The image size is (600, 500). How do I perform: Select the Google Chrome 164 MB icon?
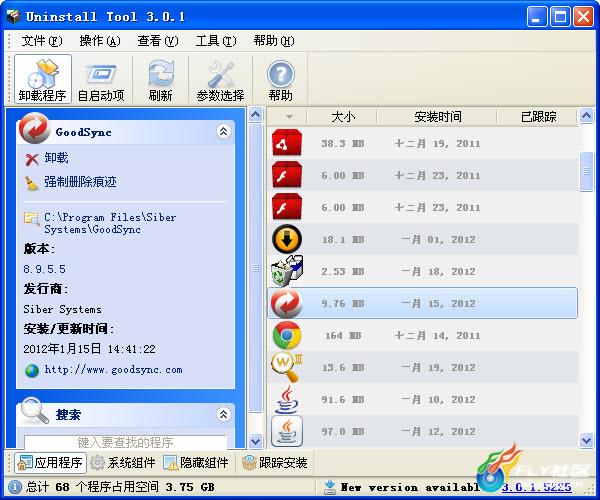click(x=287, y=336)
